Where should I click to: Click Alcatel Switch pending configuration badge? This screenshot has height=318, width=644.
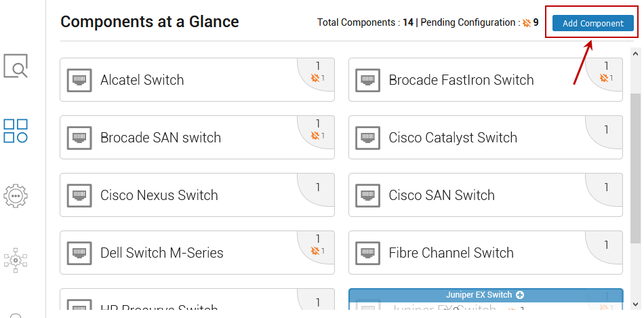(x=318, y=78)
